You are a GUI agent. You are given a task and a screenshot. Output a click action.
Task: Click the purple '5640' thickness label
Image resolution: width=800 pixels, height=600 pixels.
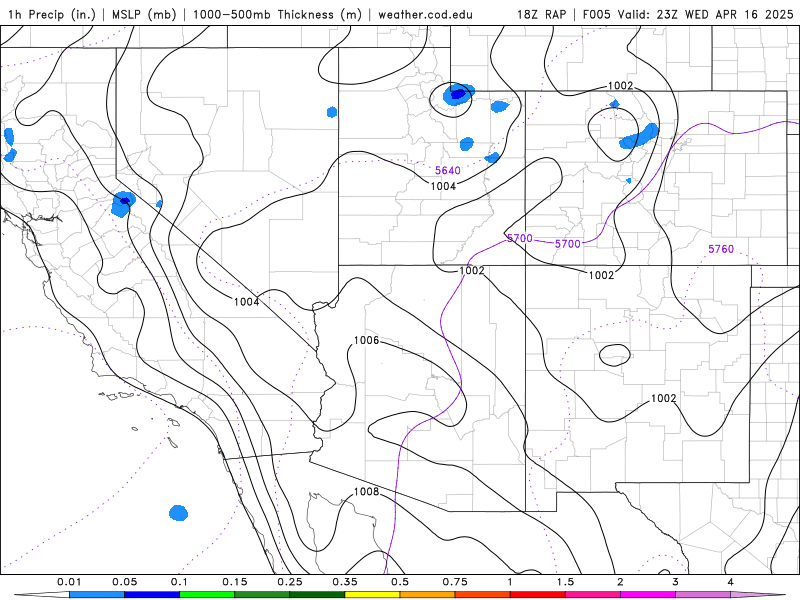[x=448, y=170]
